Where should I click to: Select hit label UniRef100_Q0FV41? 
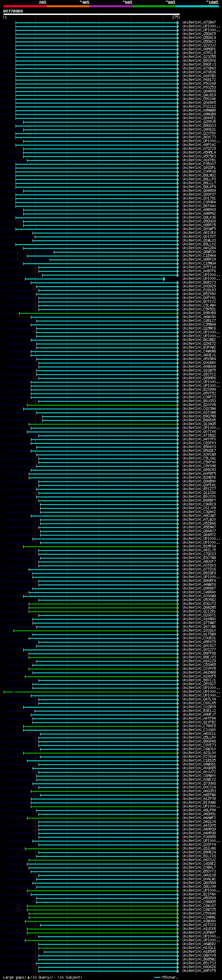199,298
